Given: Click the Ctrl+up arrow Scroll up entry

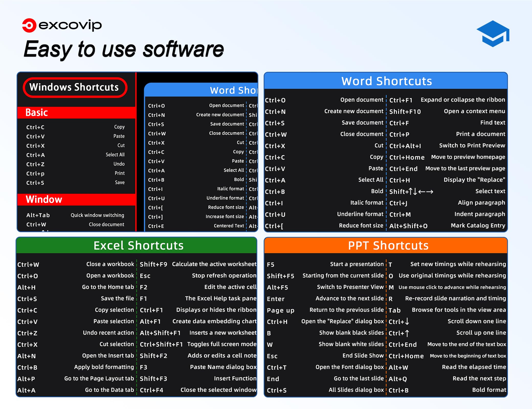Looking at the screenshot, I should click(x=447, y=333).
